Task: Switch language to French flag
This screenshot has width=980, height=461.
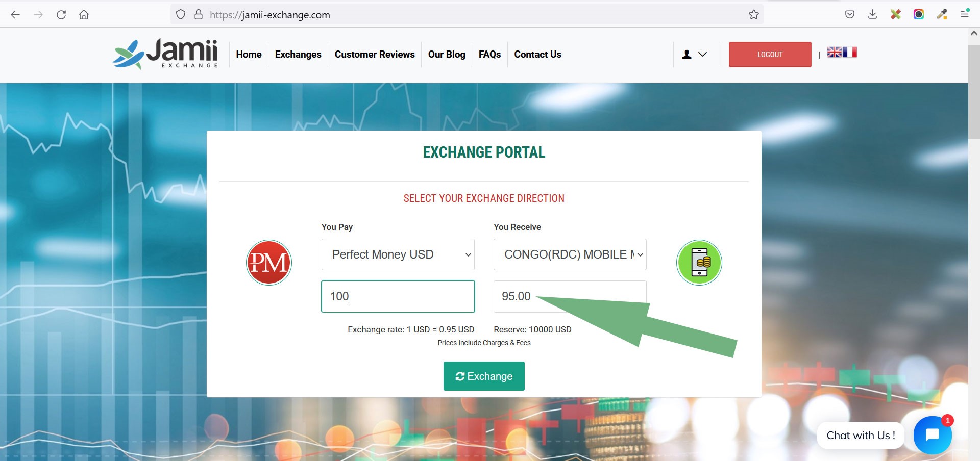Action: (850, 53)
